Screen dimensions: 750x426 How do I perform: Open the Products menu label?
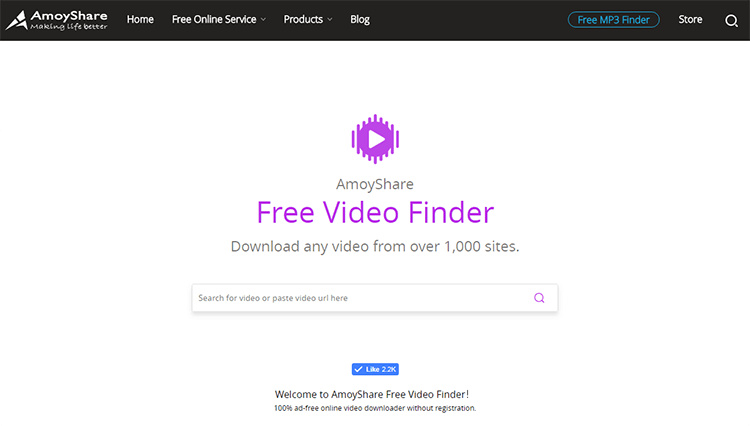coord(303,20)
